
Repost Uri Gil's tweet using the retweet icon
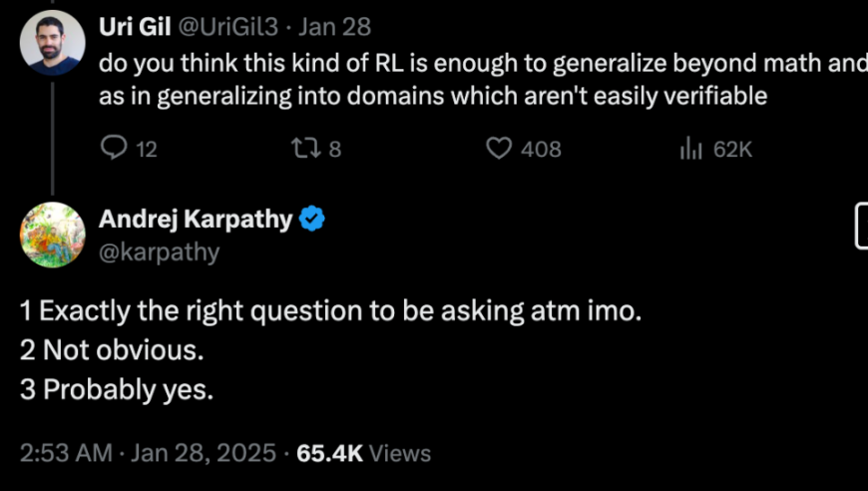tap(305, 149)
